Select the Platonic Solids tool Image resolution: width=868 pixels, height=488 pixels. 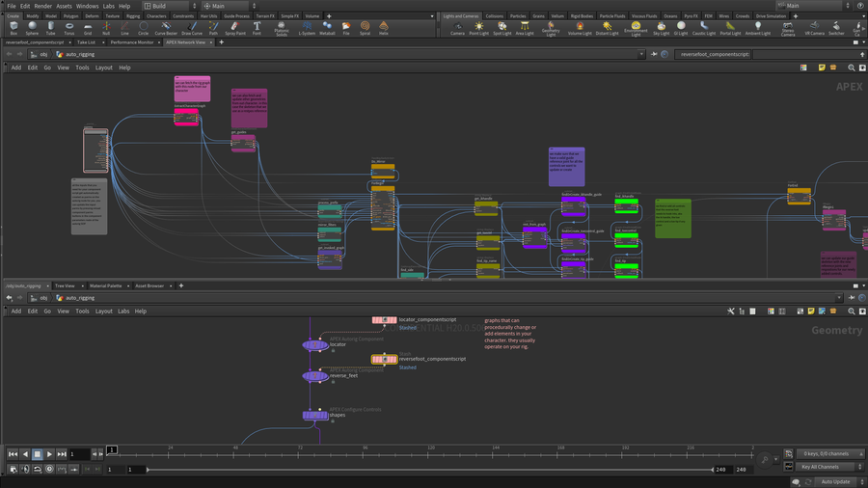[282, 29]
